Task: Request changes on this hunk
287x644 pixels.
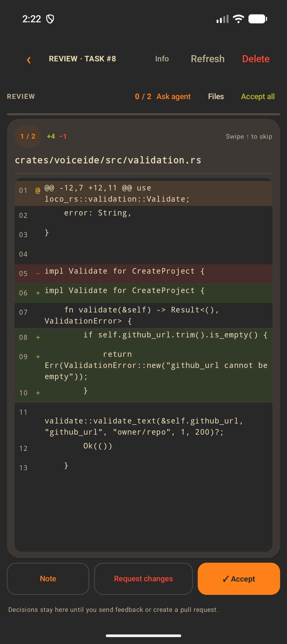Action: coord(143,579)
